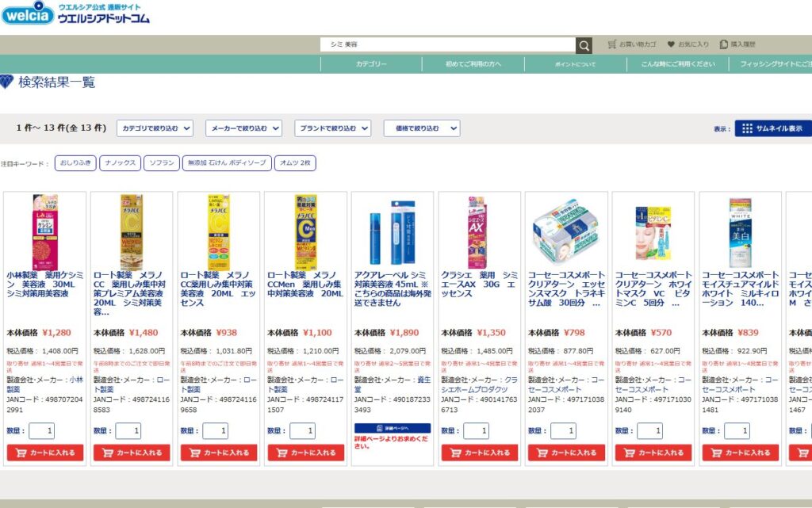Image resolution: width=812 pixels, height=508 pixels.
Task: Open アクアレーベル シミ対策美容液 product image
Action: coord(393,233)
